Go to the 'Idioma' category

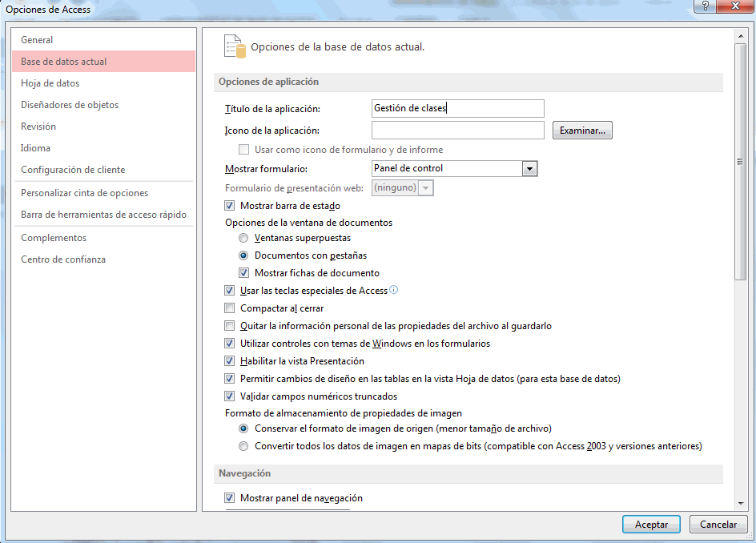103,148
